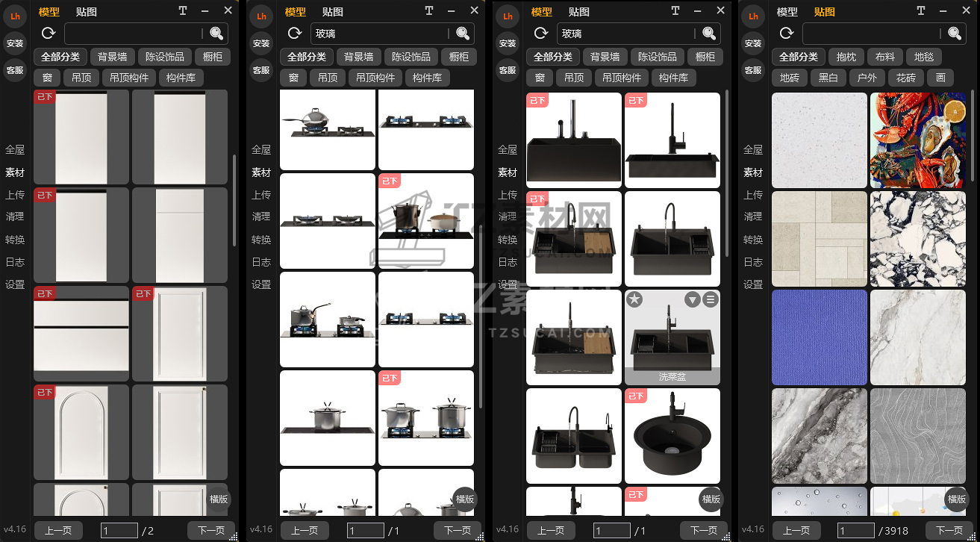
Task: Click the T pin icon in the texture panel
Action: (921, 10)
